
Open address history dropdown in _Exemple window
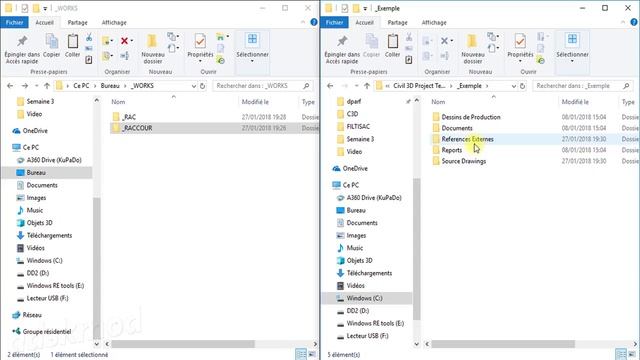click(x=514, y=86)
